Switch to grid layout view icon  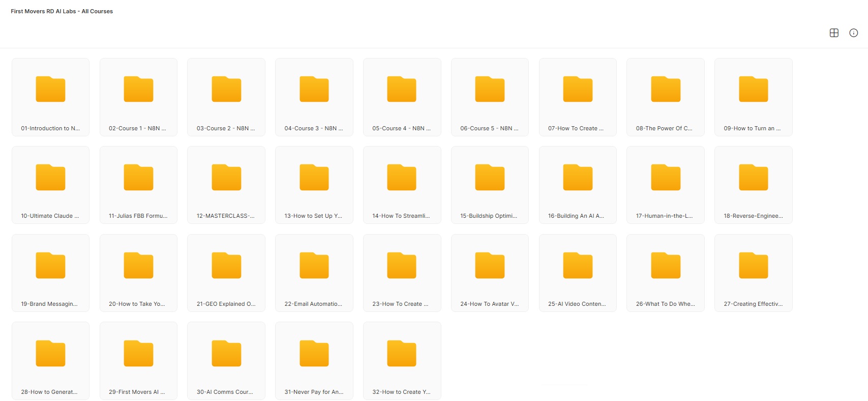point(834,33)
